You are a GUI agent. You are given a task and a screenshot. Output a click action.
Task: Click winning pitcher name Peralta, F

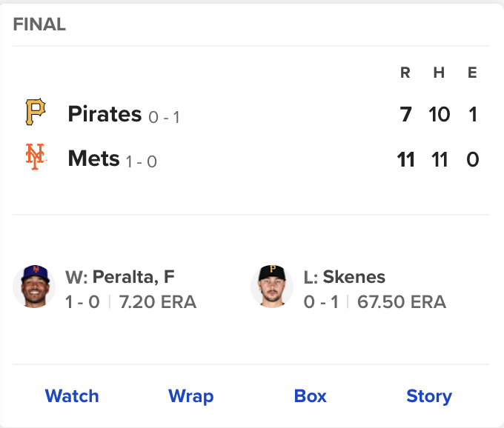120,277
